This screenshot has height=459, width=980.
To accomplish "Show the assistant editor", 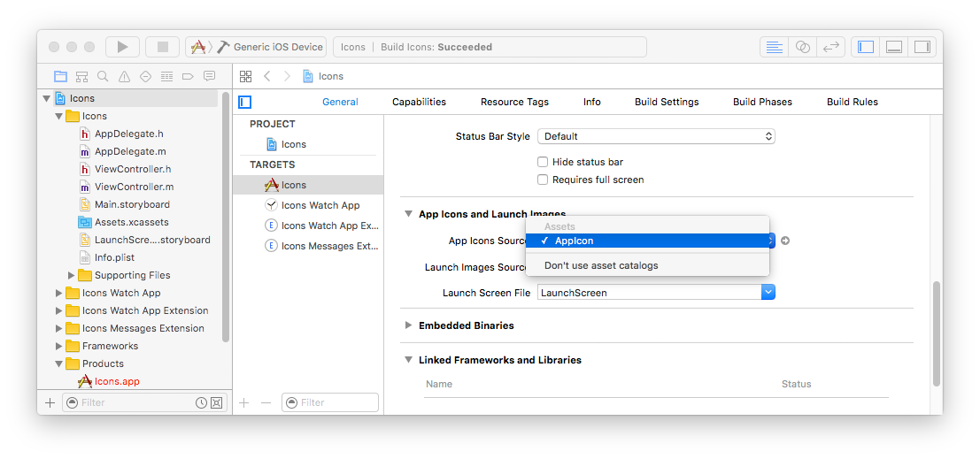I will point(803,47).
